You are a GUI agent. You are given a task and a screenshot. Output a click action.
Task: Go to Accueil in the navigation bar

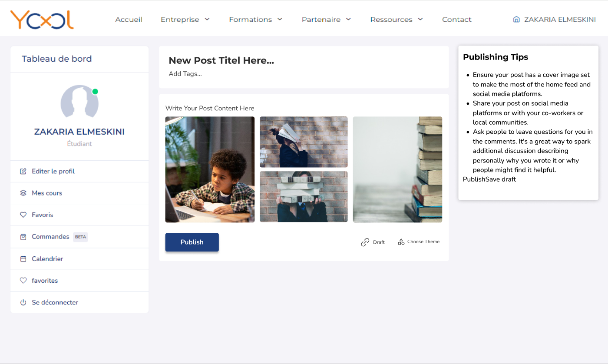point(129,20)
